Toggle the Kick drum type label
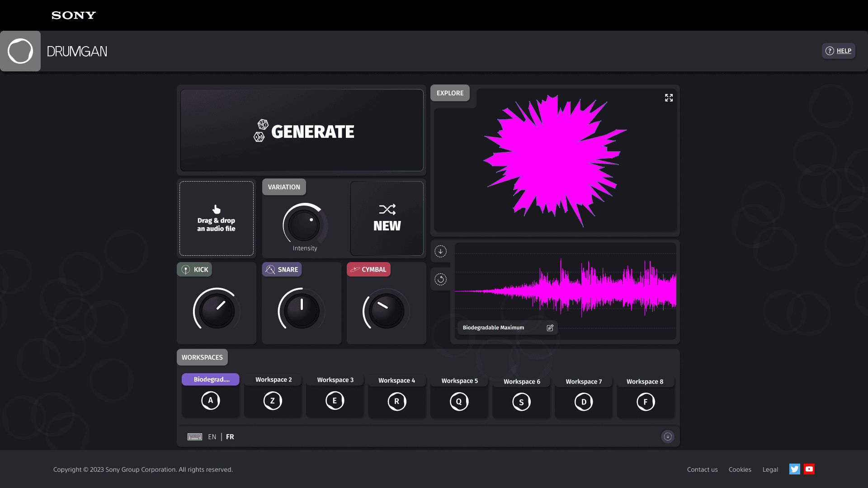The image size is (868, 488). pos(195,269)
